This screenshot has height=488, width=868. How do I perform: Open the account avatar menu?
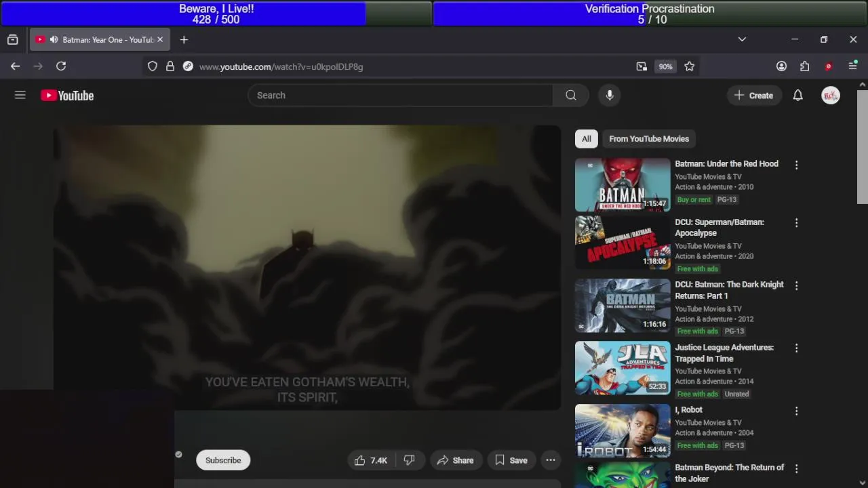831,96
